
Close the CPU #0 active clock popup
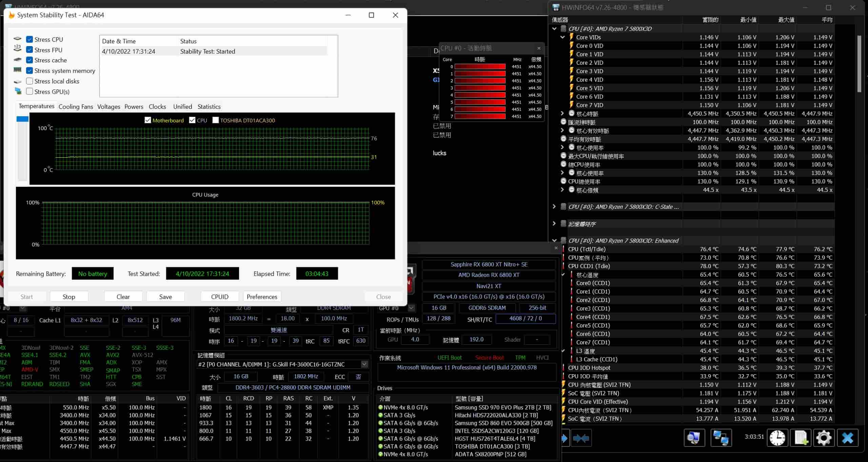[539, 48]
